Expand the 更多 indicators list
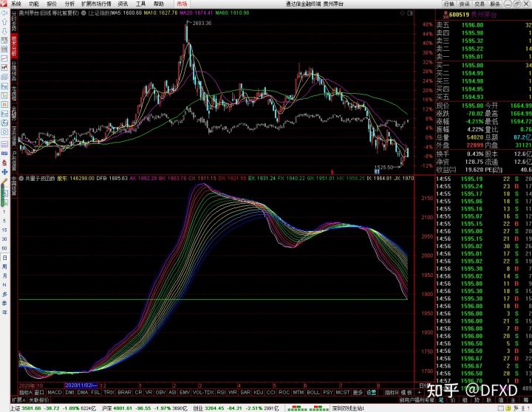The height and width of the screenshot is (412, 532). click(x=358, y=393)
